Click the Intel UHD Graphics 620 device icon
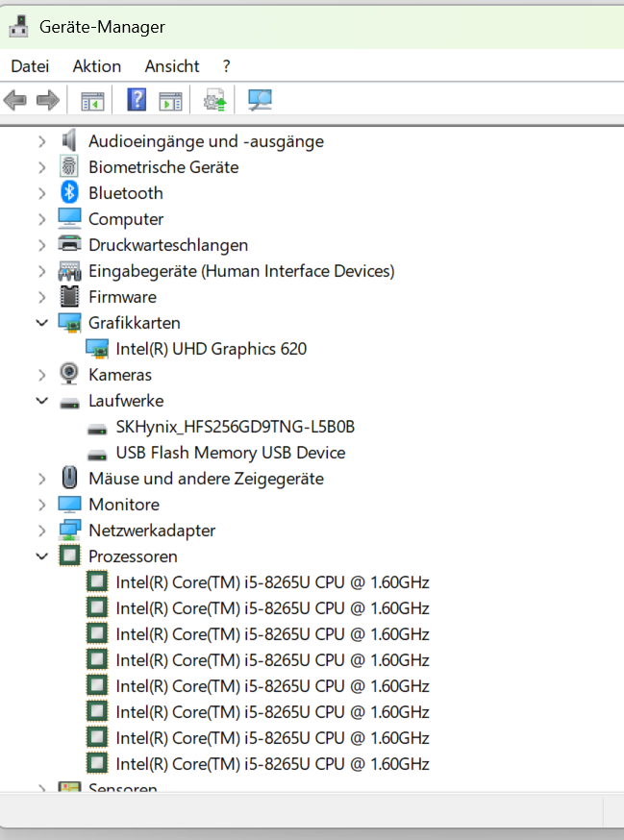The width and height of the screenshot is (624, 840). click(97, 348)
